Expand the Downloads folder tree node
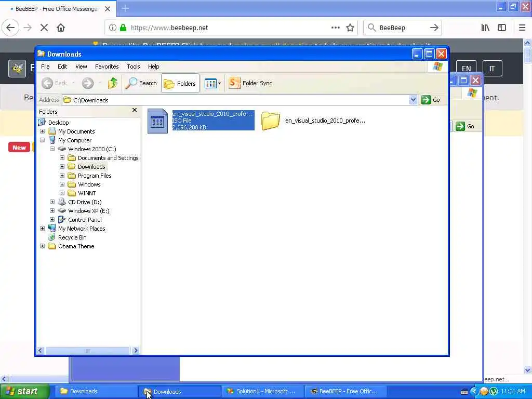Viewport: 532px width, 399px height. (62, 167)
